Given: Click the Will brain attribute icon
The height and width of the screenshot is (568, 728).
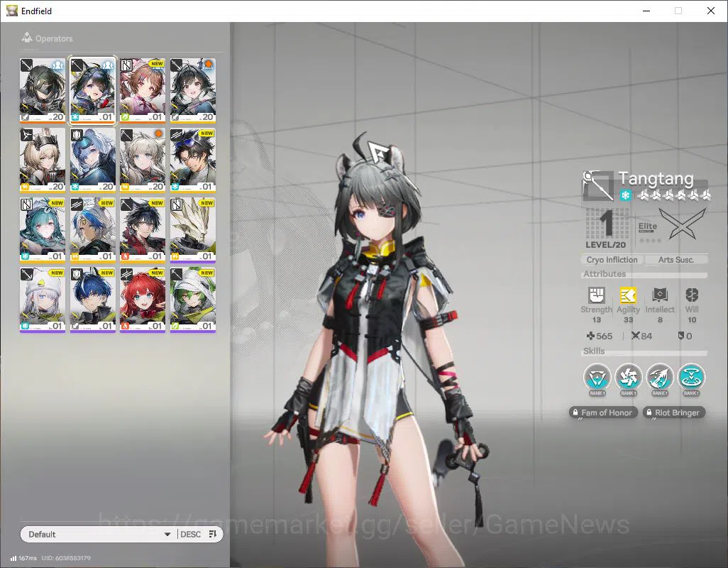Looking at the screenshot, I should click(x=692, y=295).
